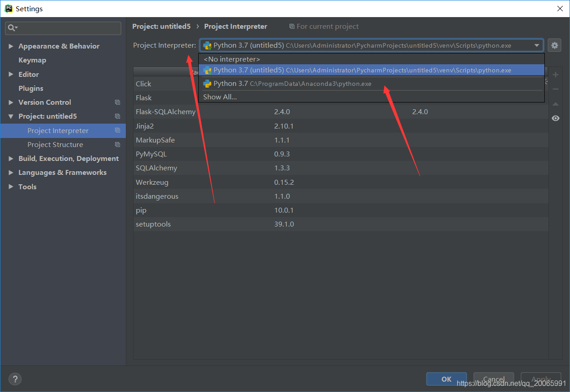Select the MarkupSafe package row
The image size is (570, 392).
[x=341, y=140]
